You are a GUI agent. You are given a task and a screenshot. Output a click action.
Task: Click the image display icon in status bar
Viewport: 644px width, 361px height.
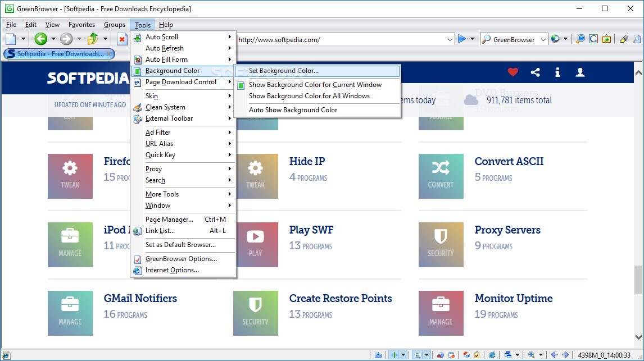tap(418, 355)
